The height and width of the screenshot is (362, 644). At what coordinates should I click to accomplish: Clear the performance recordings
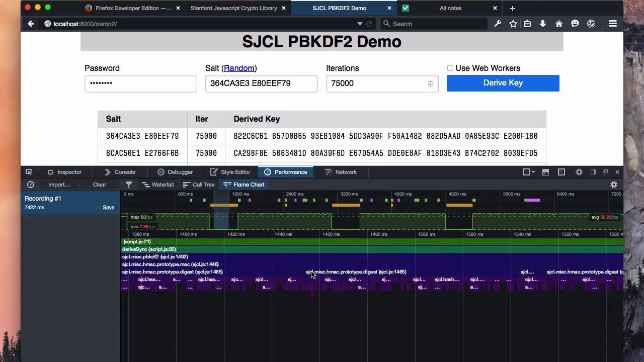pos(100,185)
